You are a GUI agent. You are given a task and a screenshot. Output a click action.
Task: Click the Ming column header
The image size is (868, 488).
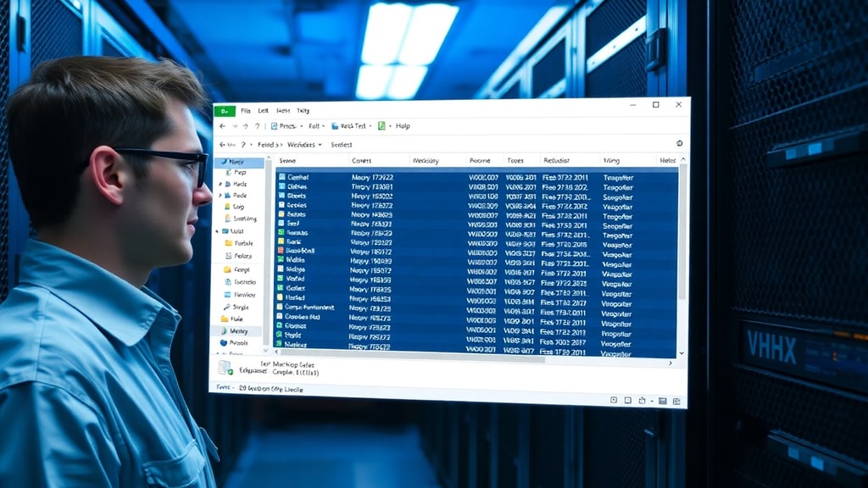(611, 161)
